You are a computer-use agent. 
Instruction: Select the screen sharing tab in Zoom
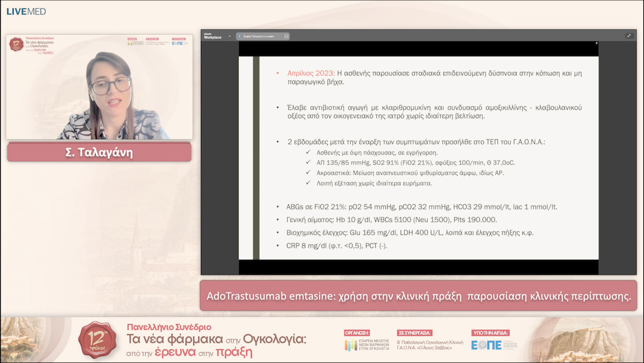[260, 36]
